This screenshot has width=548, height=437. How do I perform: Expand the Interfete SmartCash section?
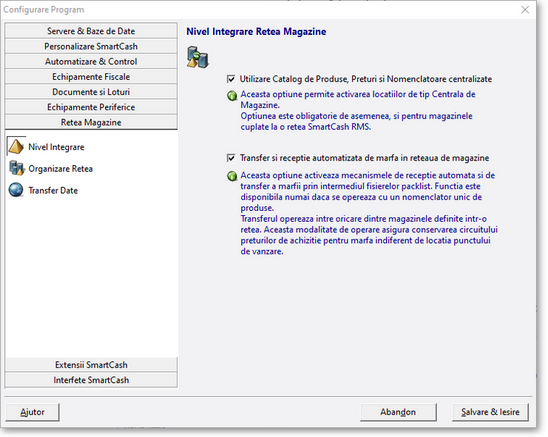point(91,380)
